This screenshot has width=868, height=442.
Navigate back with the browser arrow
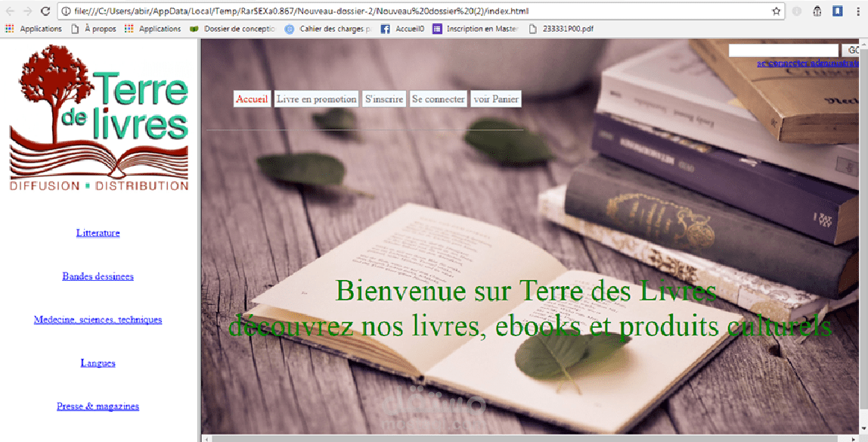11,11
